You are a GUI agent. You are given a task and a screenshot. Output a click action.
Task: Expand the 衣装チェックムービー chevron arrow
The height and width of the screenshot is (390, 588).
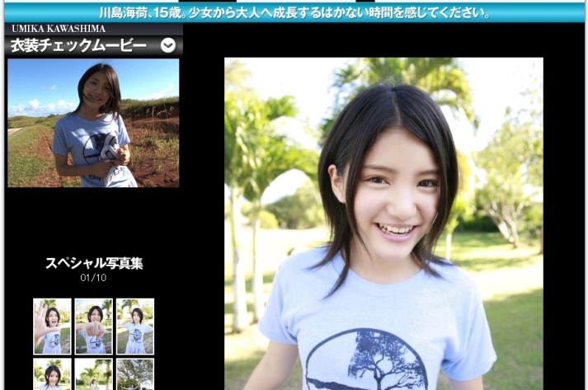pyautogui.click(x=168, y=45)
